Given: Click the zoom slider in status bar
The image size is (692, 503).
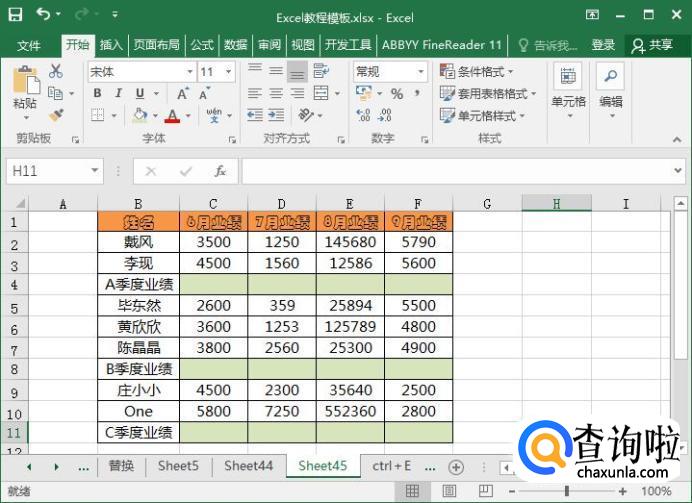Looking at the screenshot, I should (566, 492).
